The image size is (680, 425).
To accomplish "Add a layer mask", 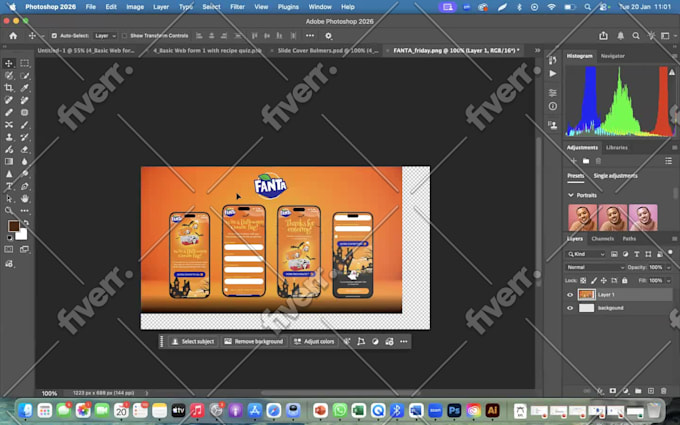I will point(612,391).
